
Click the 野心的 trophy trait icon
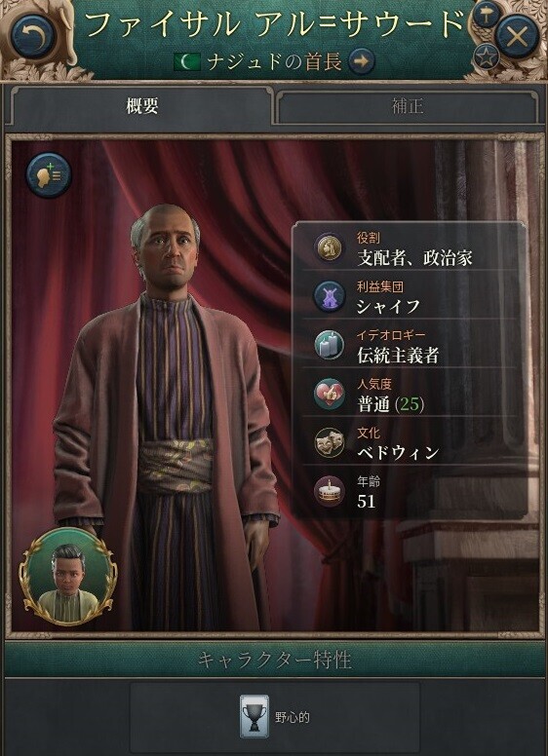click(x=254, y=716)
